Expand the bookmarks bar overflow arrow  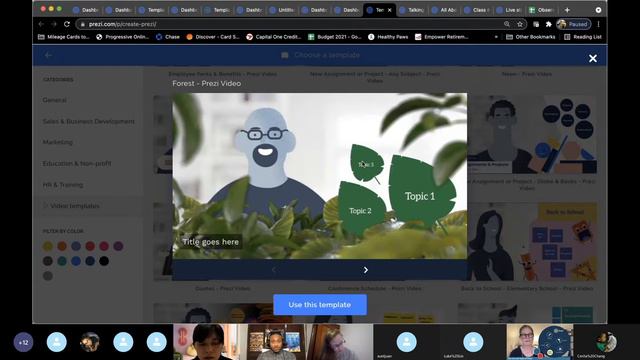point(496,37)
